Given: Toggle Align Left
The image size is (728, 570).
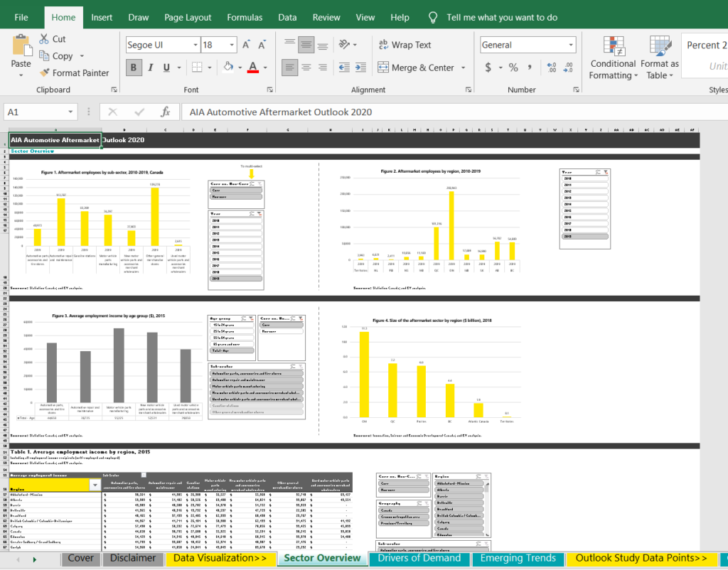Looking at the screenshot, I should 290,68.
